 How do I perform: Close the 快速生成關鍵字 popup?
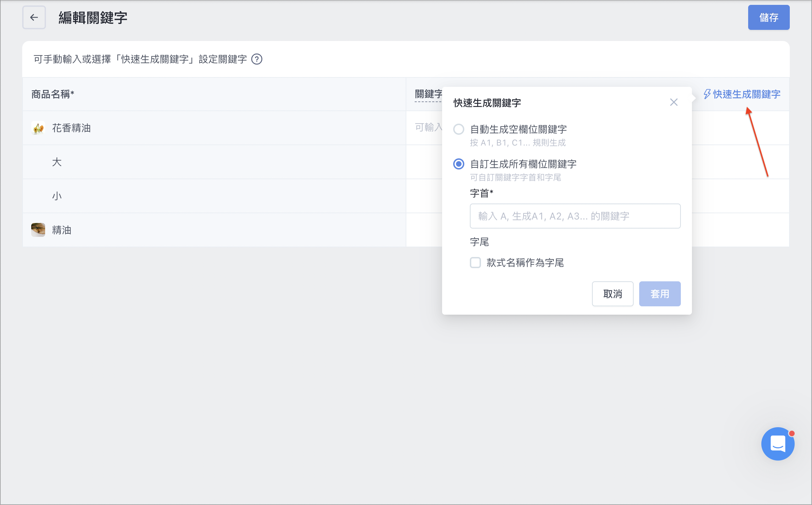[674, 102]
